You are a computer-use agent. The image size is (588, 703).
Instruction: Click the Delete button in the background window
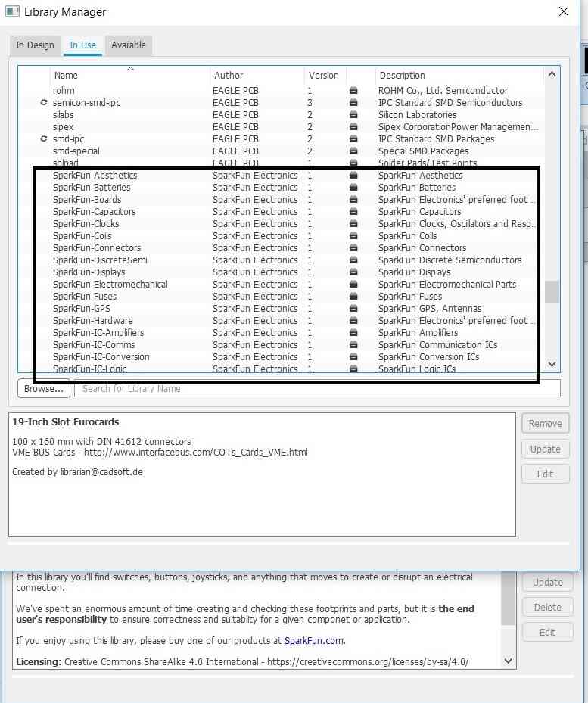coord(548,607)
